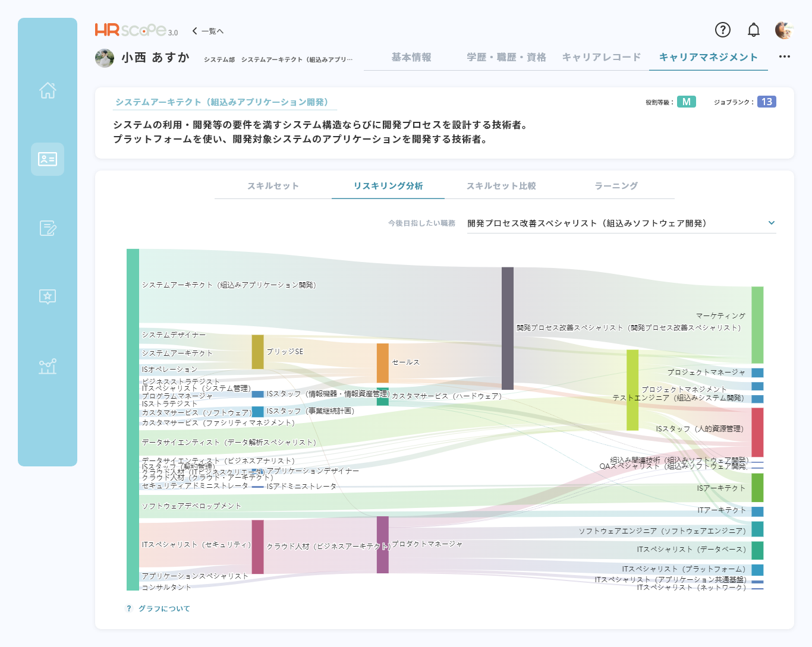The height and width of the screenshot is (647, 812).
Task: Click アプリケーションデザイナー label
Action: tap(313, 471)
